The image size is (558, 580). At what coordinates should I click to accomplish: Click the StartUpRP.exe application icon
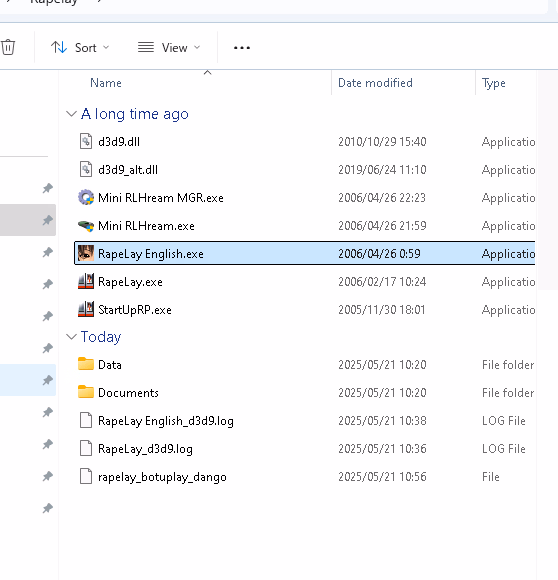86,310
